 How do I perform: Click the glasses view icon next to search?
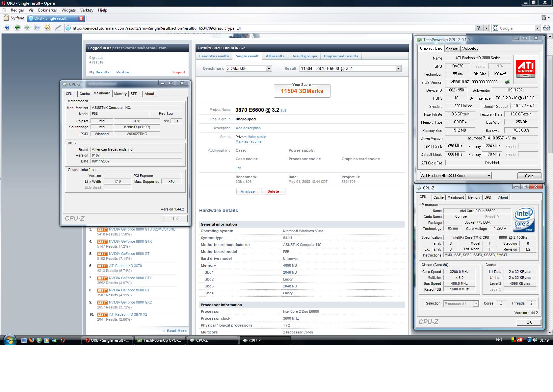[x=547, y=28]
